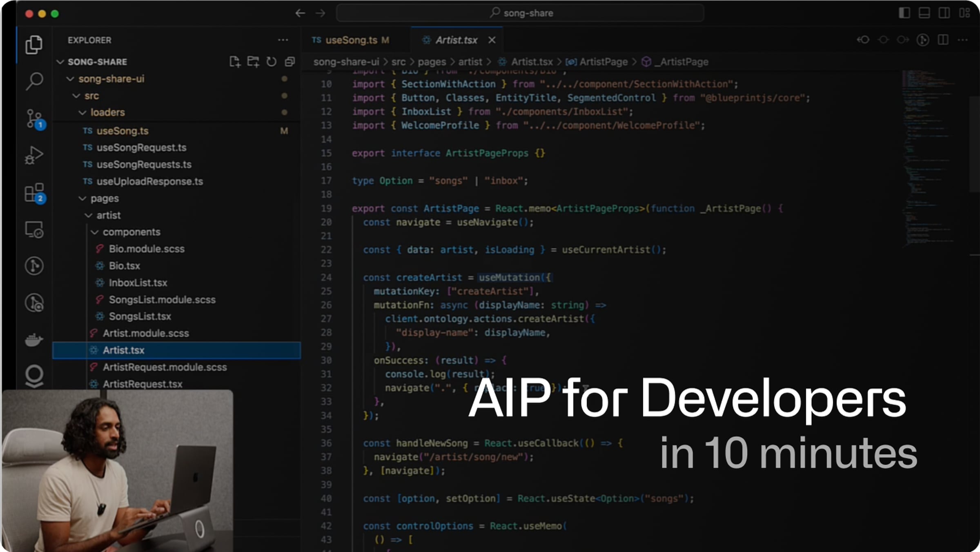Click song-share-ui in the breadcrumb

pyautogui.click(x=346, y=62)
